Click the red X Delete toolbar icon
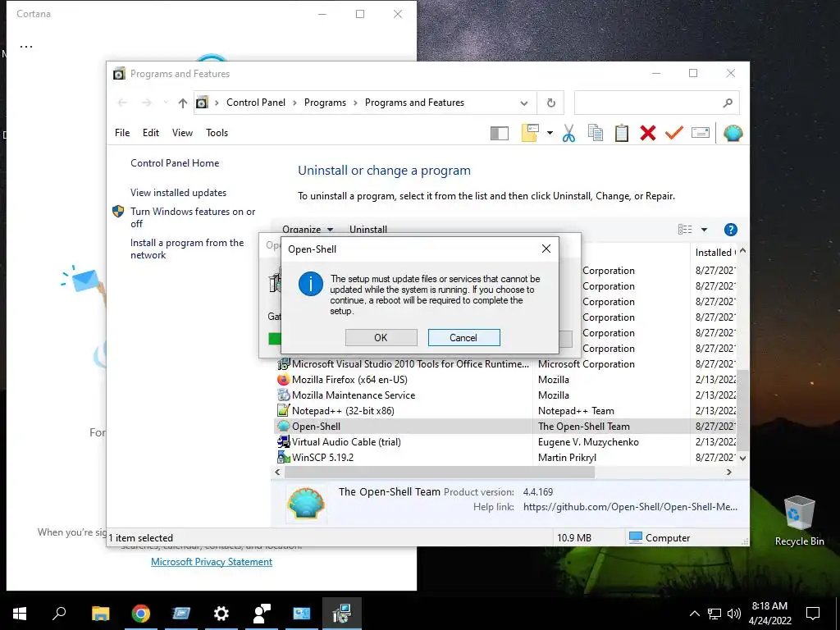The height and width of the screenshot is (630, 840). click(x=648, y=133)
